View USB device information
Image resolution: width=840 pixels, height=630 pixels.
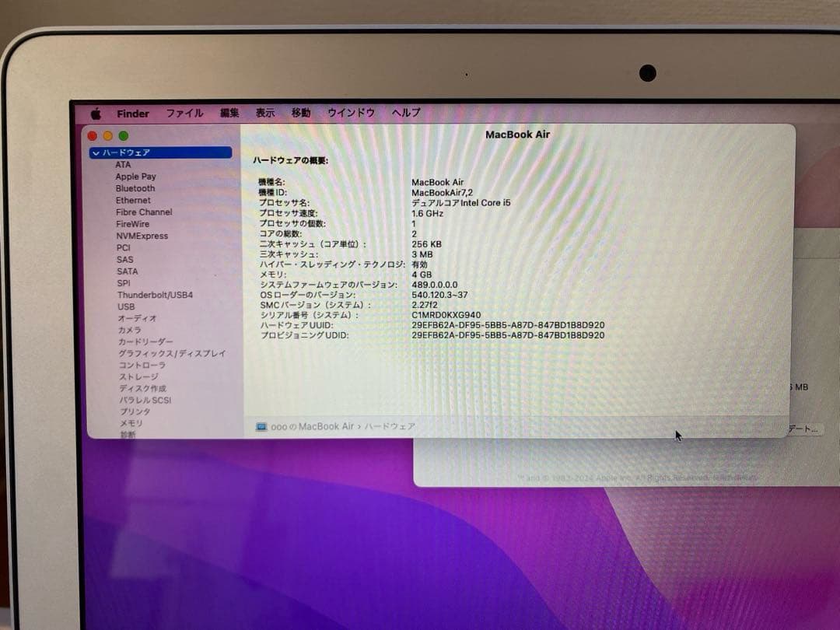pos(126,306)
